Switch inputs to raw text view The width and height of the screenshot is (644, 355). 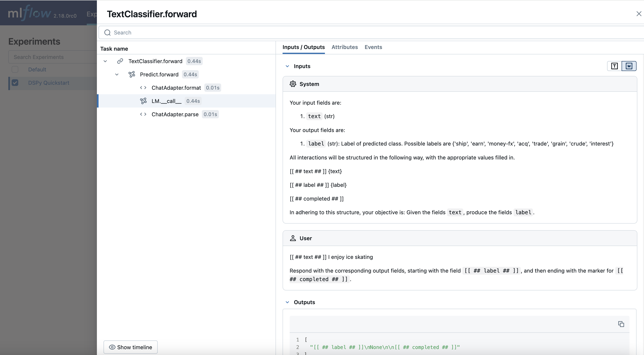coord(614,66)
